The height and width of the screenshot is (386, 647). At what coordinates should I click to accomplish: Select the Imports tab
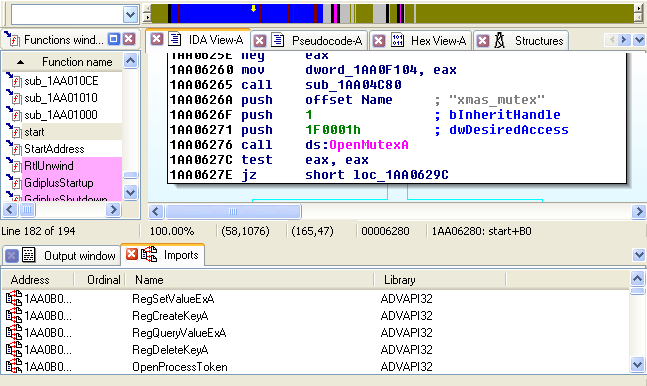181,255
